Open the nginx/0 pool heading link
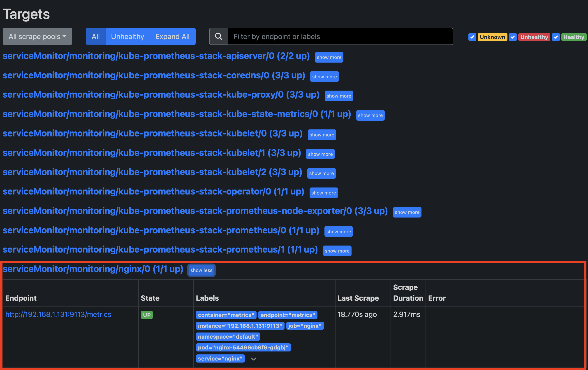Screen dimensions: 588x370 pyautogui.click(x=93, y=269)
